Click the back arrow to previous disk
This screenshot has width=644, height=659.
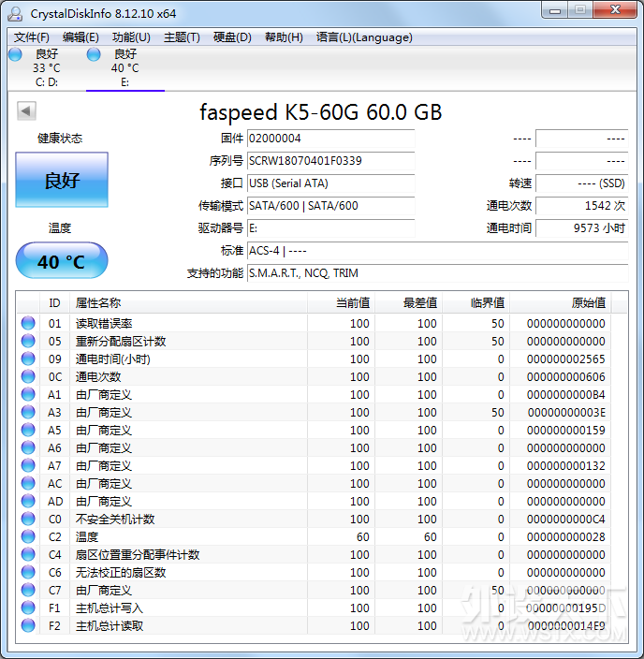click(26, 111)
